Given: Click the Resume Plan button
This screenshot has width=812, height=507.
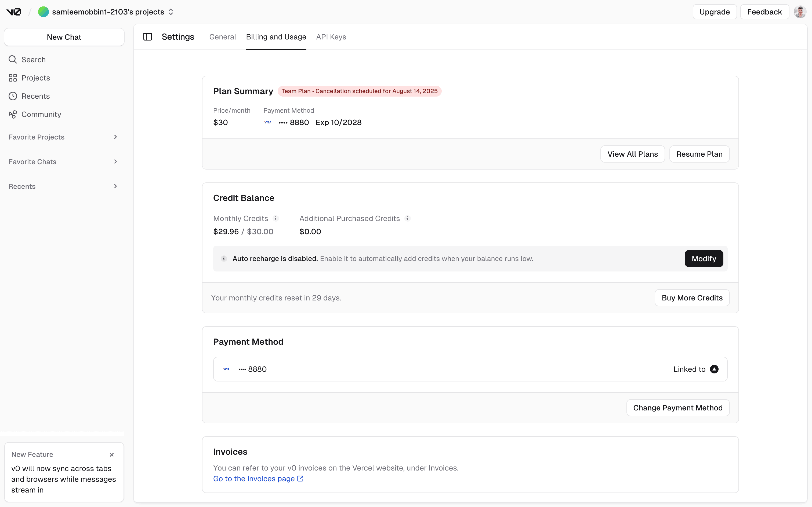Looking at the screenshot, I should tap(699, 154).
